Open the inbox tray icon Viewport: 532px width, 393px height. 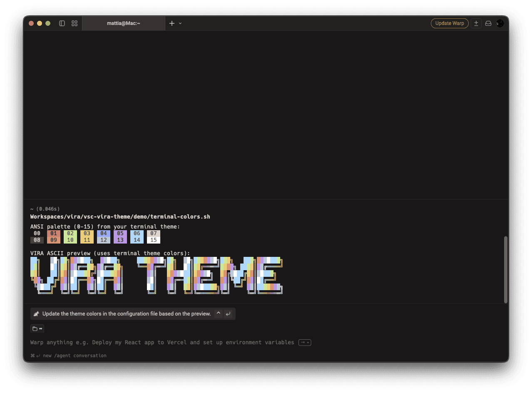coord(488,23)
